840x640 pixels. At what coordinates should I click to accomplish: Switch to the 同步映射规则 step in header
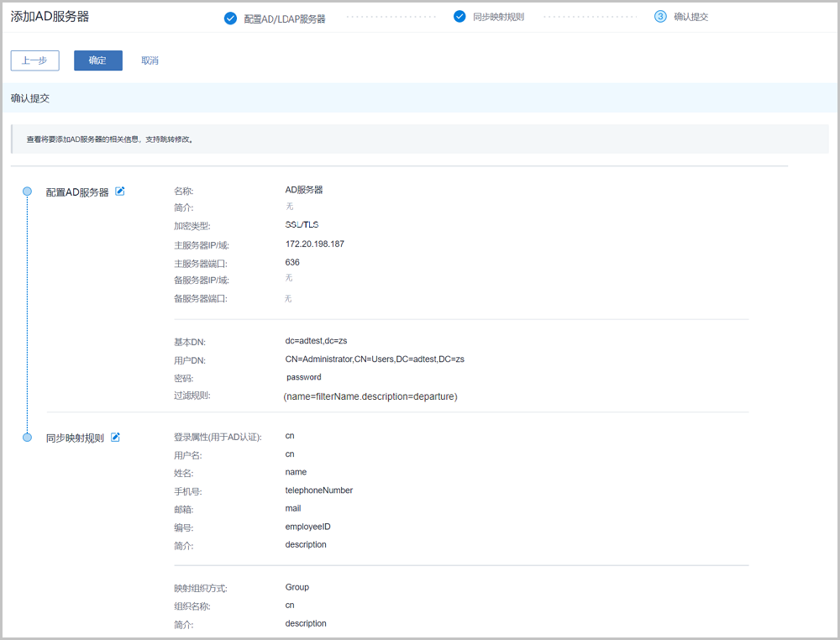[498, 17]
